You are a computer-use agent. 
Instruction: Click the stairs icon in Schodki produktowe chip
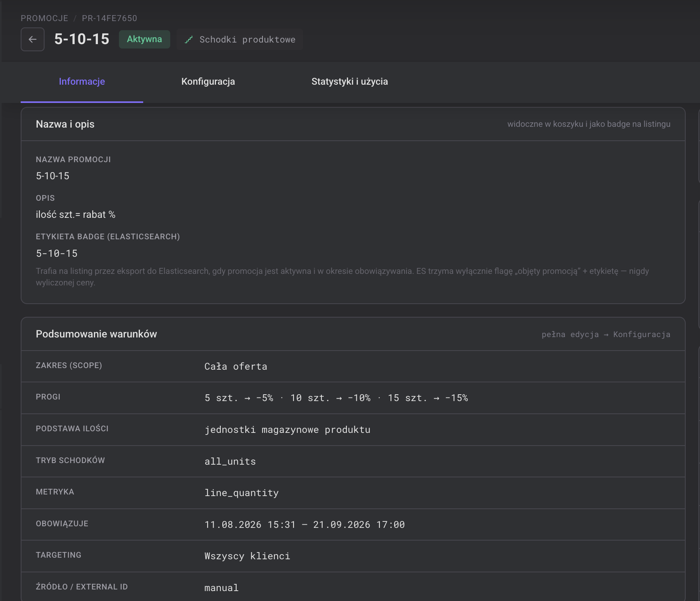point(189,39)
